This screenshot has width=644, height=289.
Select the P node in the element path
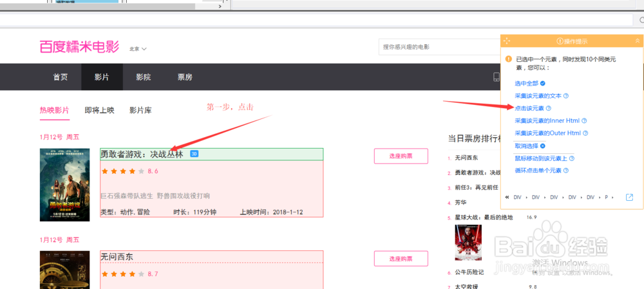(x=606, y=198)
